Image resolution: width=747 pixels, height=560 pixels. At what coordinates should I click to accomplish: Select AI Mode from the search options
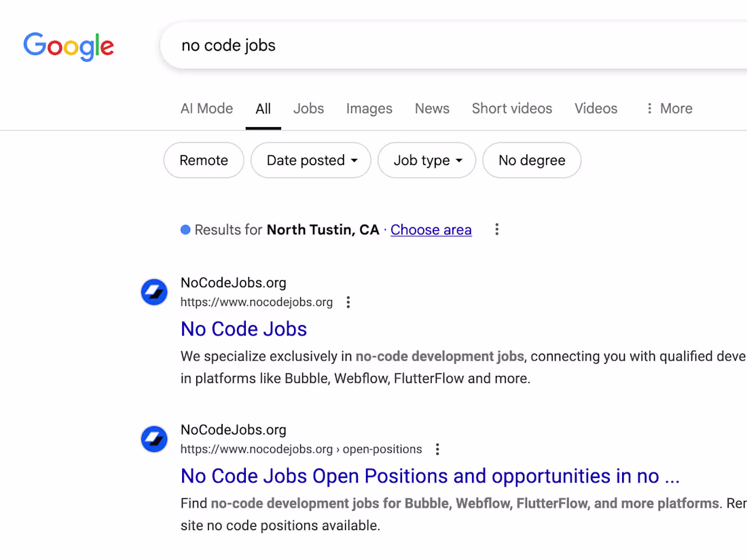pyautogui.click(x=206, y=108)
